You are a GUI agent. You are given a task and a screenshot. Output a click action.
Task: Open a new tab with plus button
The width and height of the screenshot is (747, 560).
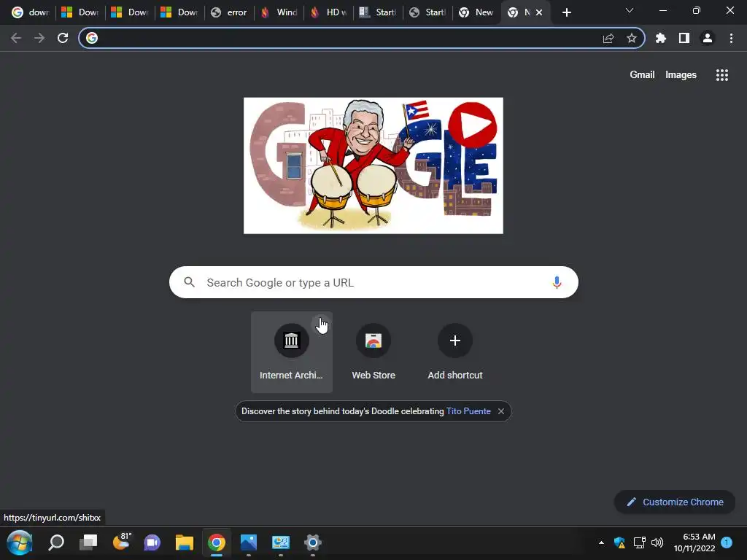[x=566, y=12]
